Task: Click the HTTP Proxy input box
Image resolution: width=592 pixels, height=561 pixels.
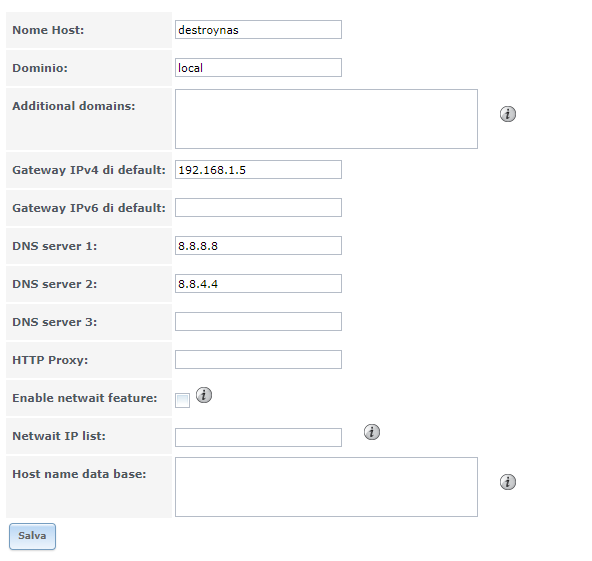Action: click(x=258, y=359)
